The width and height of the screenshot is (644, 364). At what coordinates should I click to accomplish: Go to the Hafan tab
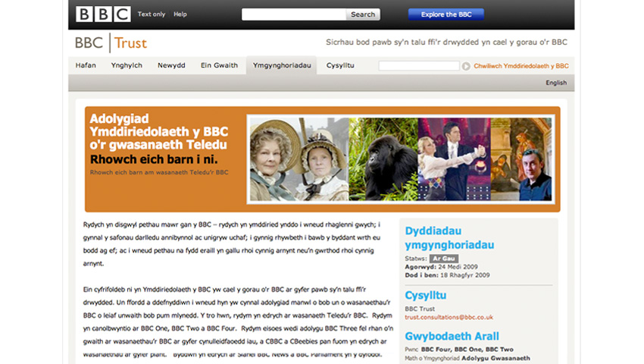coord(86,66)
